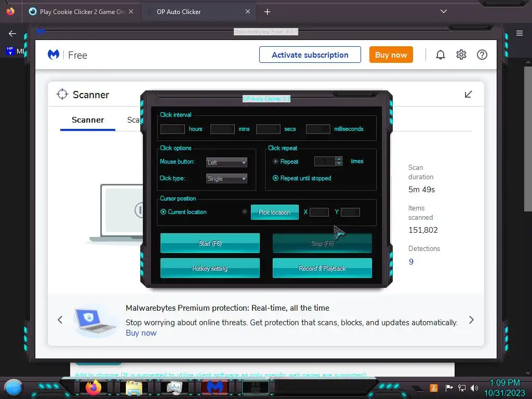Close the OP Auto Clicker browser tab
Image resolution: width=532 pixels, height=399 pixels.
coord(248,11)
